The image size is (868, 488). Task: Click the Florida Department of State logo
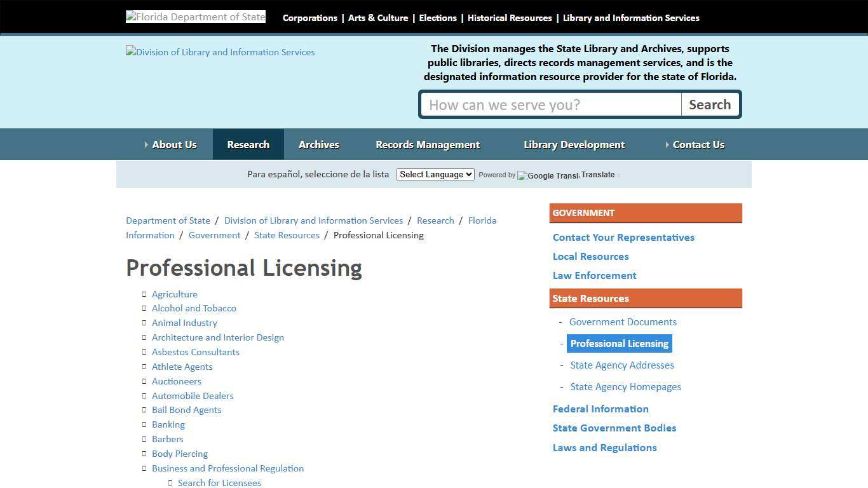[195, 16]
